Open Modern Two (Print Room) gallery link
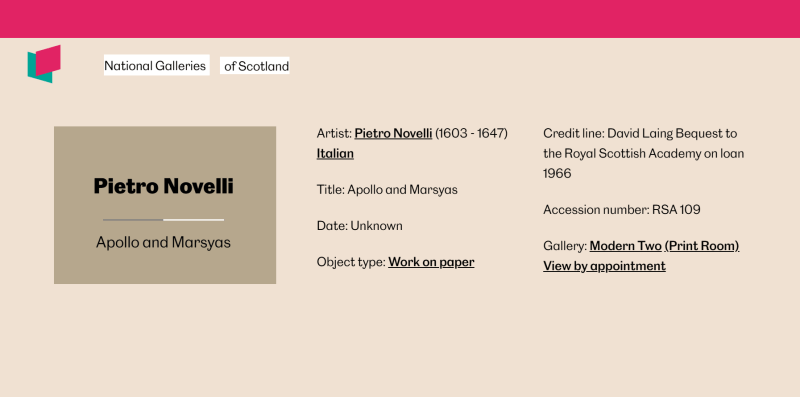 [x=664, y=246]
